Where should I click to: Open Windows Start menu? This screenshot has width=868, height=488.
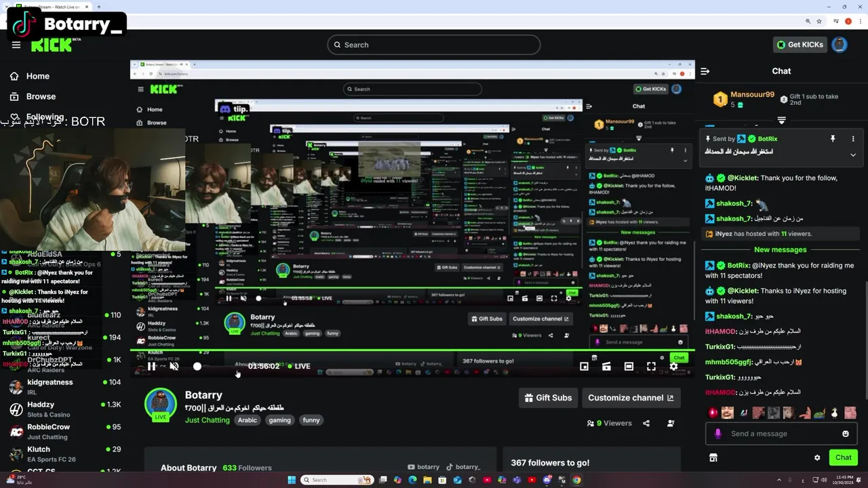tap(292, 480)
